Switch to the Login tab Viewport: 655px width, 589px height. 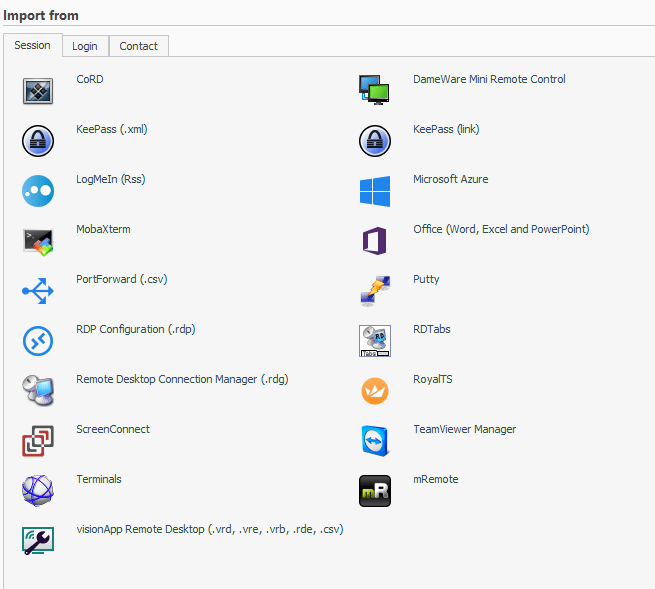tap(85, 46)
